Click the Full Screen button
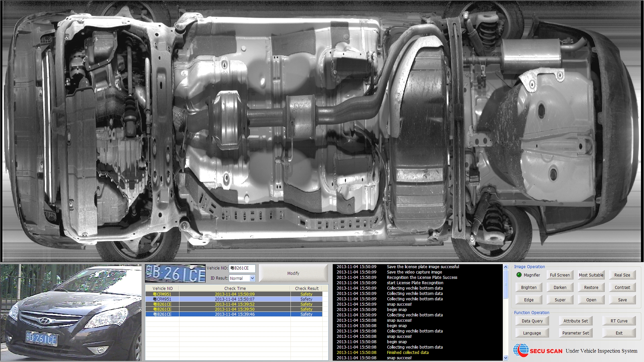 pos(559,275)
